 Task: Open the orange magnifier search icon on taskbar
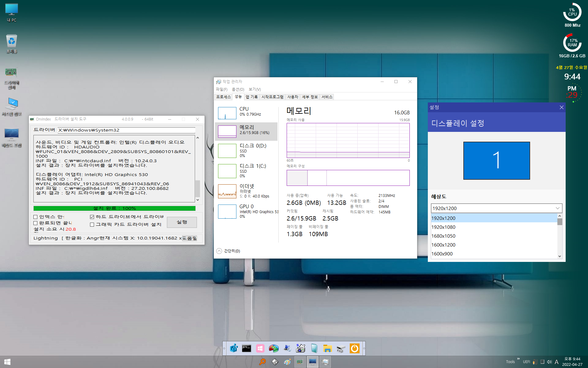click(x=262, y=362)
